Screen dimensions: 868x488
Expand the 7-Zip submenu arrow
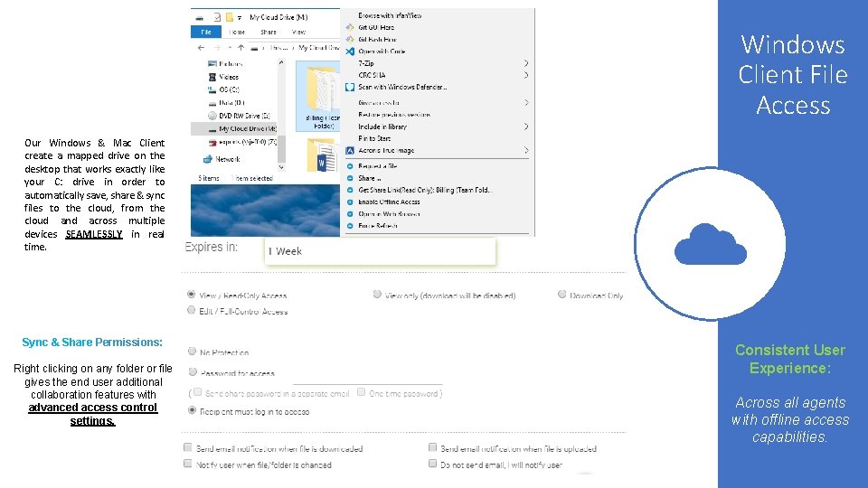pyautogui.click(x=526, y=63)
